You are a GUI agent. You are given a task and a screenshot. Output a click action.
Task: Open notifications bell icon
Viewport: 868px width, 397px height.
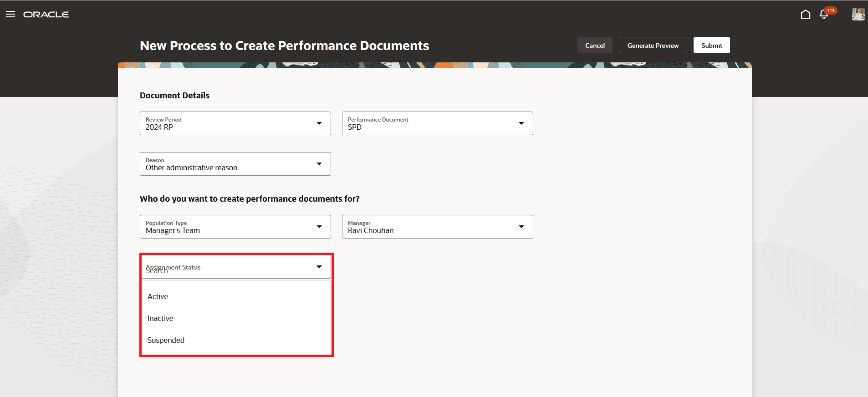pyautogui.click(x=823, y=15)
